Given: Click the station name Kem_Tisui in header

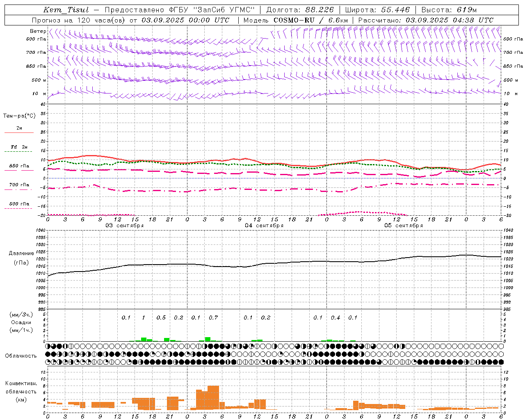Looking at the screenshot, I should [66, 10].
